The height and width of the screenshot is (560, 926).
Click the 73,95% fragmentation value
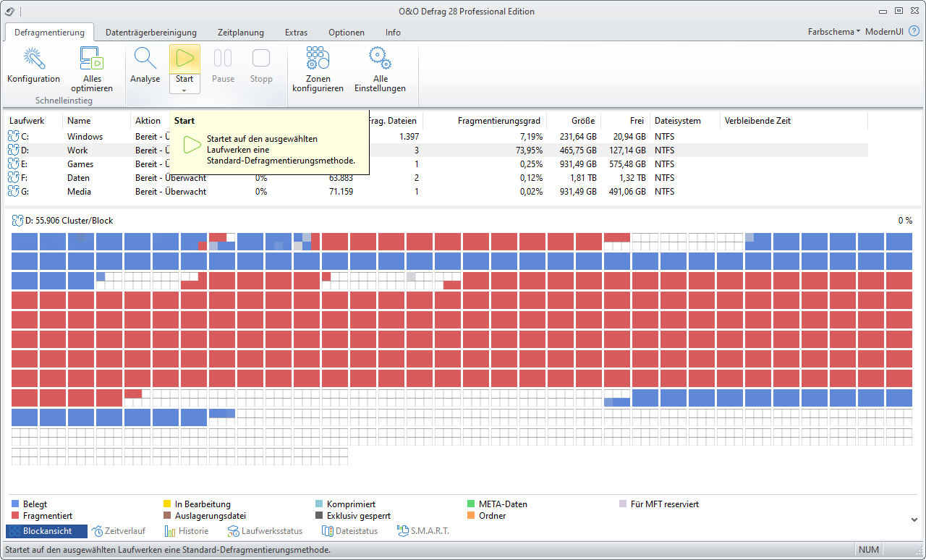528,150
